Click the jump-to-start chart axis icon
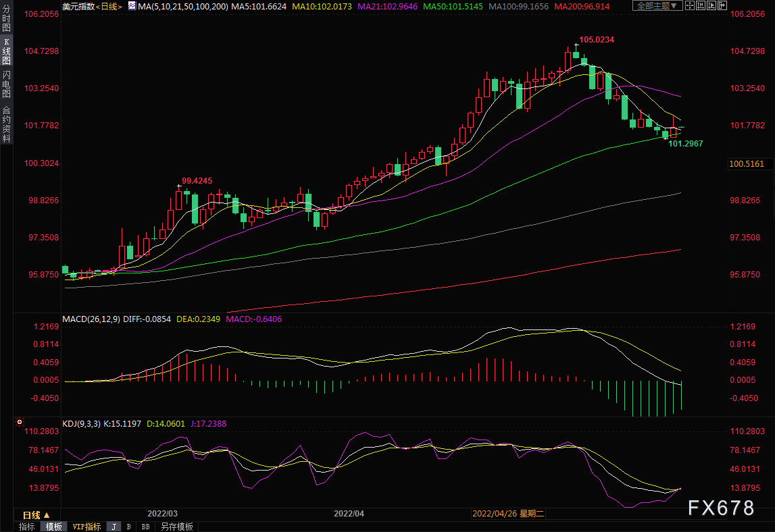This screenshot has width=775, height=532. point(701,5)
